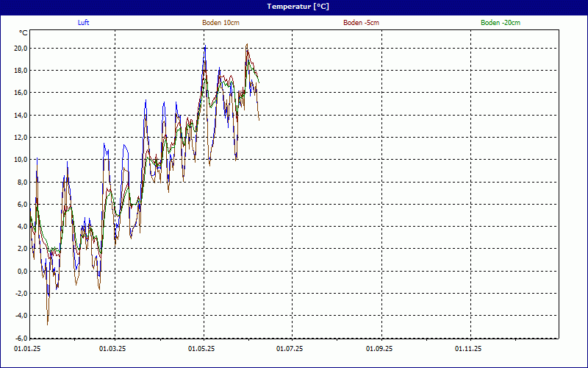Click the 6,0 y-axis value

point(22,205)
